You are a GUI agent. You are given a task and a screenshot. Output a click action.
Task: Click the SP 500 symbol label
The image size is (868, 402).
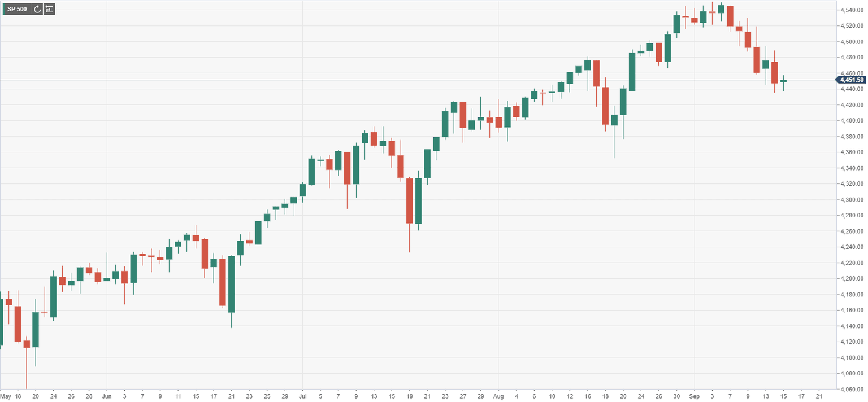coord(16,9)
